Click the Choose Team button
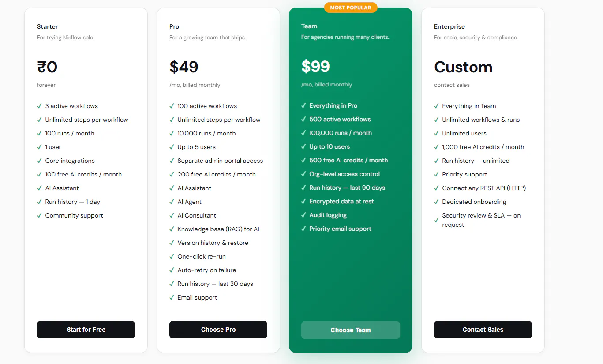 351,330
